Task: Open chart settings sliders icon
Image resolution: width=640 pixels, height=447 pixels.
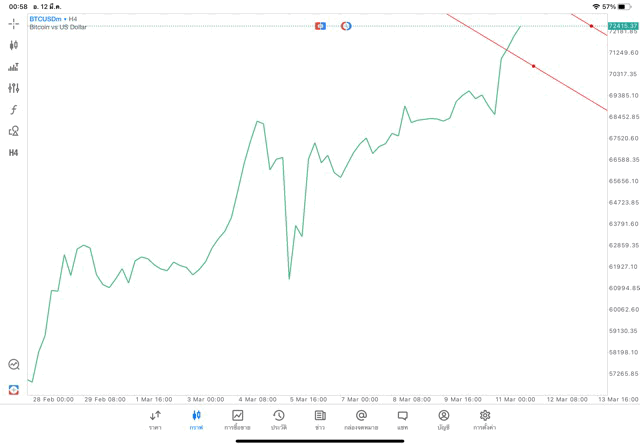Action: coord(13,88)
